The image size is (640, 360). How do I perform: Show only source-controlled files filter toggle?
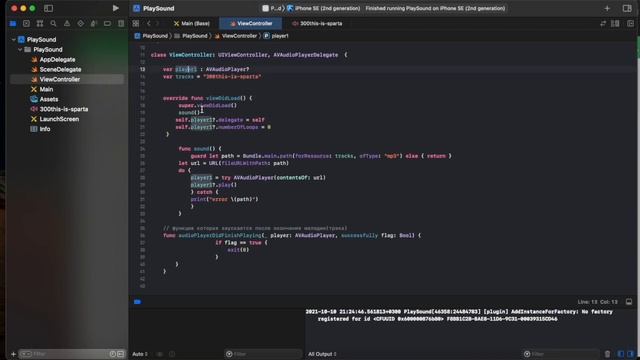[120, 354]
